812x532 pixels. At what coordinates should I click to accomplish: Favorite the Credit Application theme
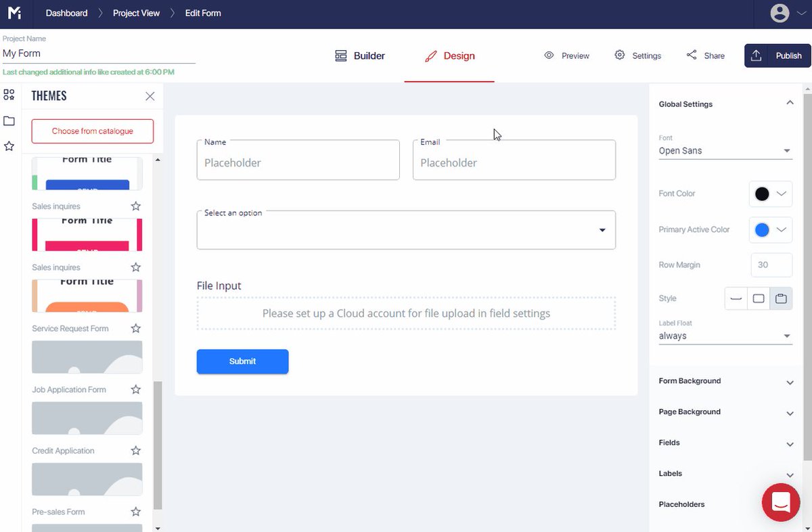[x=135, y=450]
